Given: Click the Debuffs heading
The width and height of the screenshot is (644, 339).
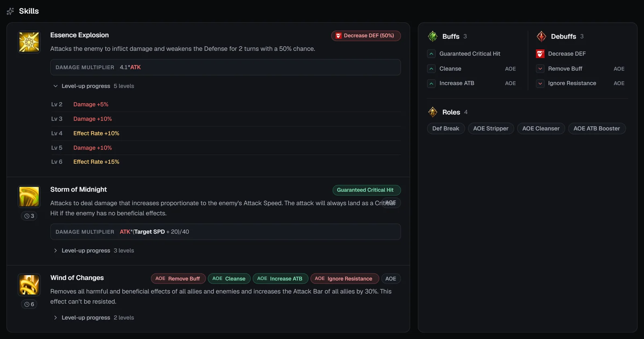Looking at the screenshot, I should [563, 37].
